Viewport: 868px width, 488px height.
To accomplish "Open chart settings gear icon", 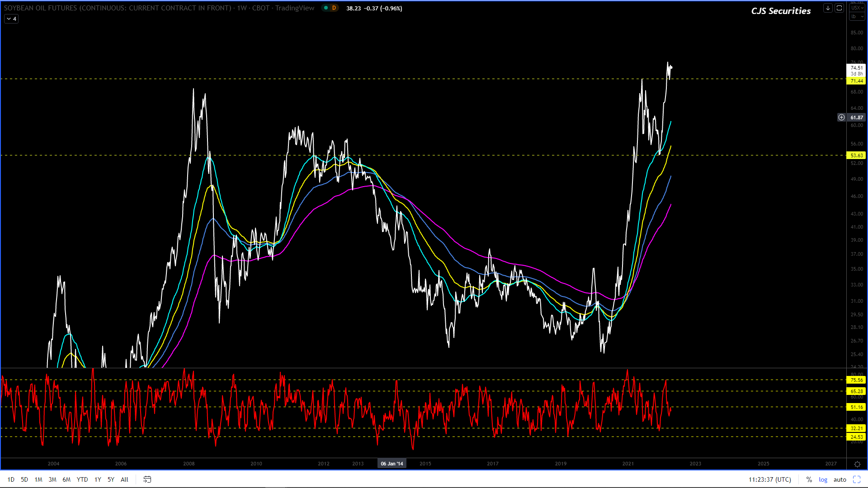I will [x=857, y=464].
